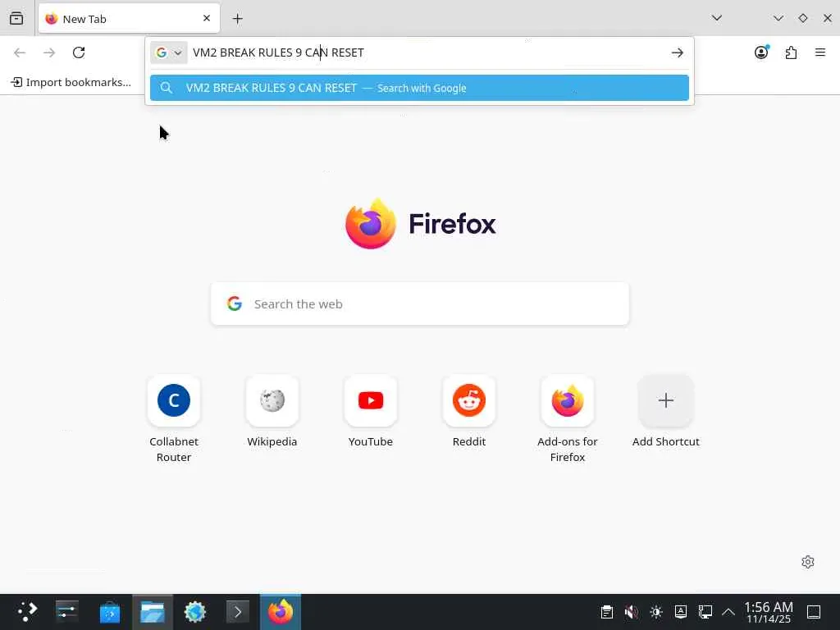Switch to Firefox in the taskbar

point(281,612)
